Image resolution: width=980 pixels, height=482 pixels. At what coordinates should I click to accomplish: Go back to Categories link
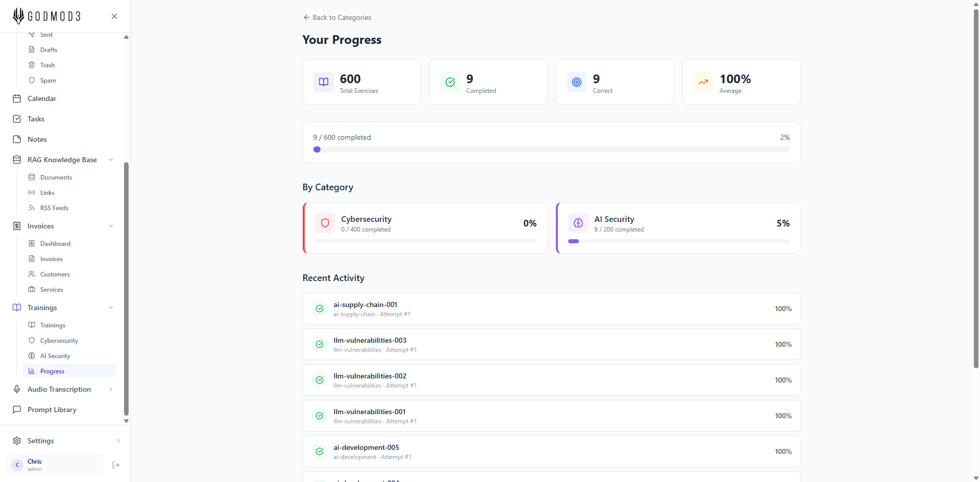click(337, 17)
